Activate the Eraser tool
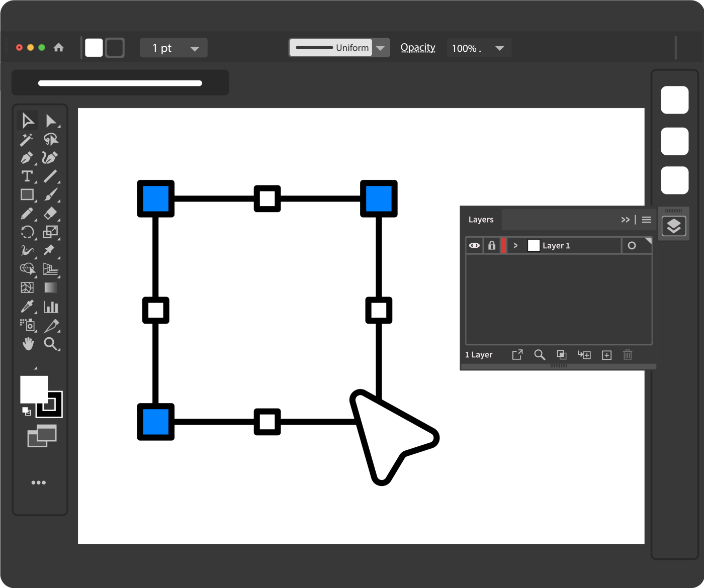Screen dimensions: 704x588 [51, 213]
